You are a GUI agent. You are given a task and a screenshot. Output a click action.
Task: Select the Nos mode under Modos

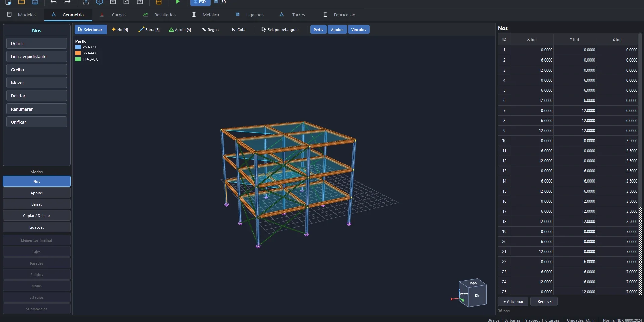click(x=37, y=181)
